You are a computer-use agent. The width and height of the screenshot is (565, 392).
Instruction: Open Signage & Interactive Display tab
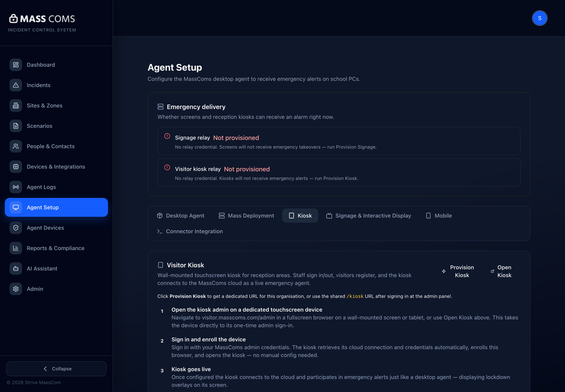[368, 216]
